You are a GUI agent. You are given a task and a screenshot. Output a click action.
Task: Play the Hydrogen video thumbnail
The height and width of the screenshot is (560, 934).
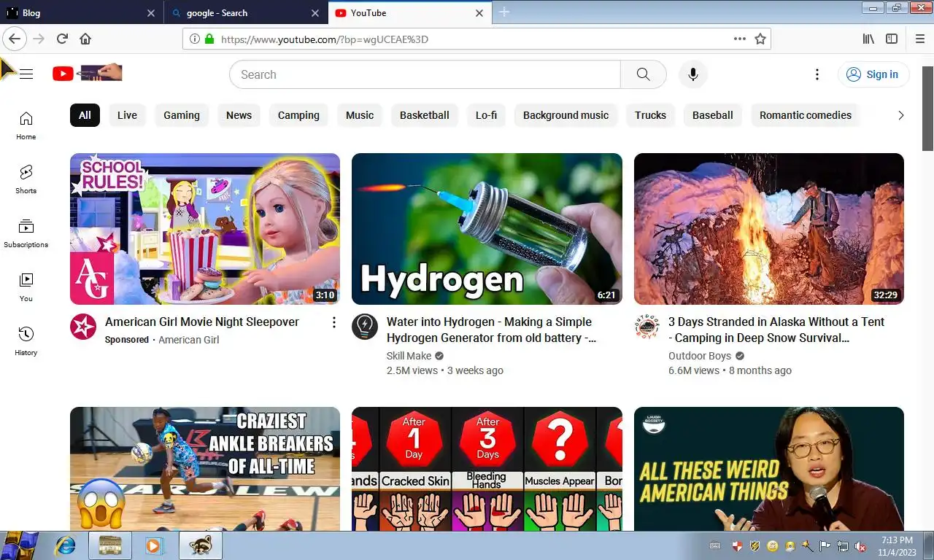(487, 229)
